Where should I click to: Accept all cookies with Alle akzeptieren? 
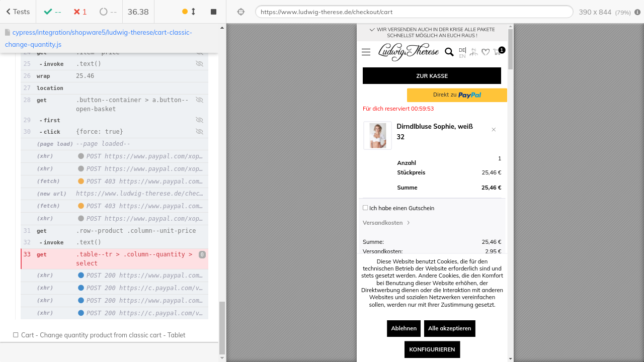[449, 328]
